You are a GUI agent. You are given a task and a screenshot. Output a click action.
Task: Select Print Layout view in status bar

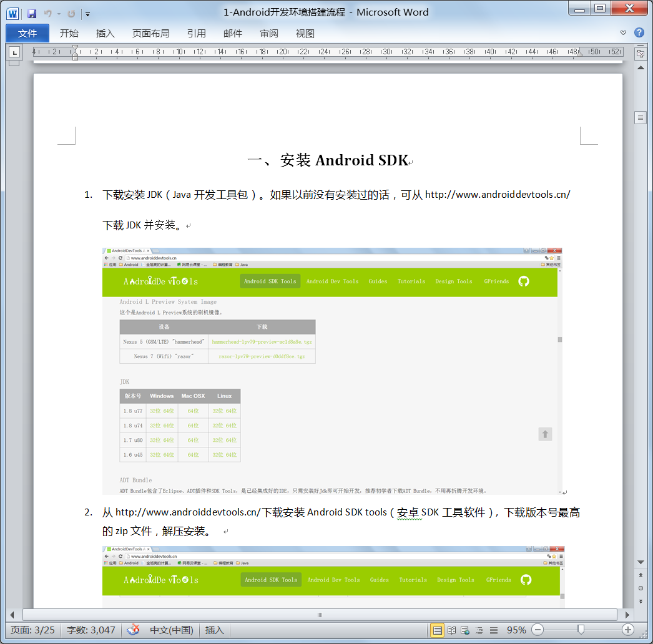pos(437,630)
